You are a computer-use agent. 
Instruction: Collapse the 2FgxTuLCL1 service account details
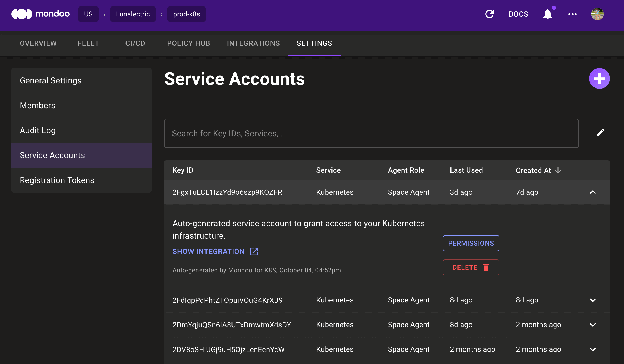(593, 192)
